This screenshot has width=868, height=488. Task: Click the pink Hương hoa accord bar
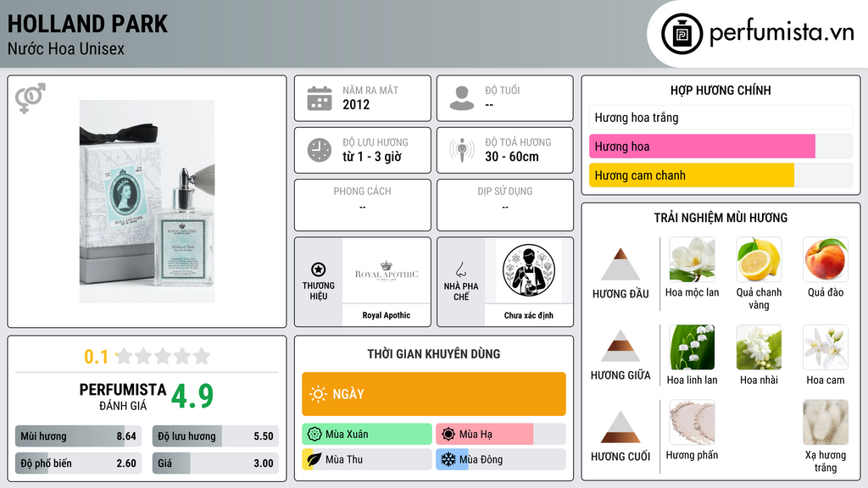click(721, 146)
